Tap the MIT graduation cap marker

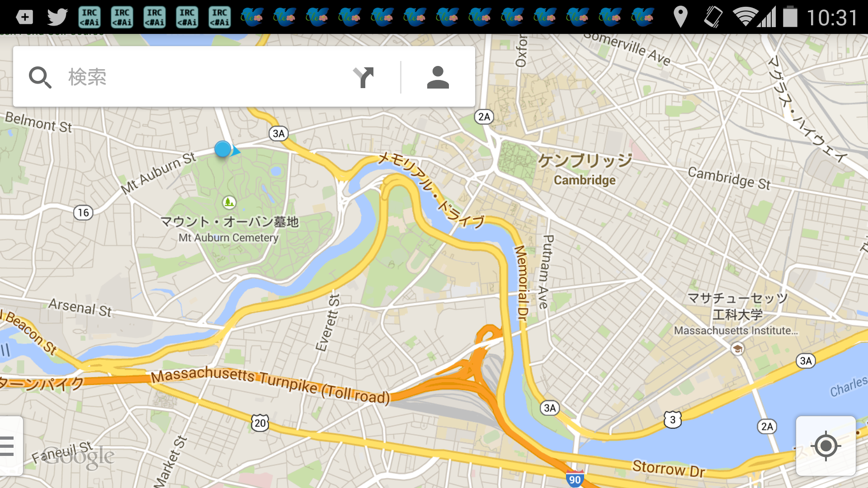737,348
